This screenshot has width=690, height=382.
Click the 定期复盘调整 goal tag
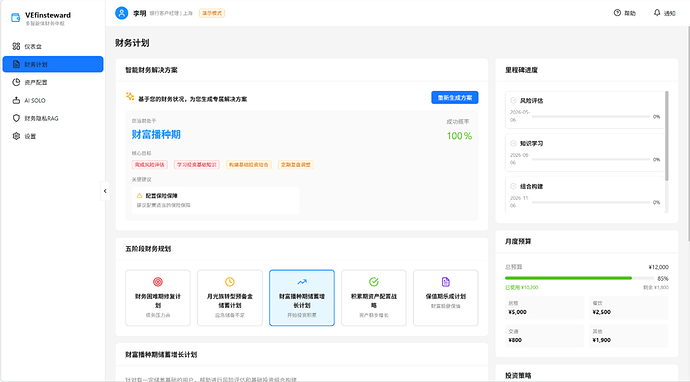[x=295, y=165]
